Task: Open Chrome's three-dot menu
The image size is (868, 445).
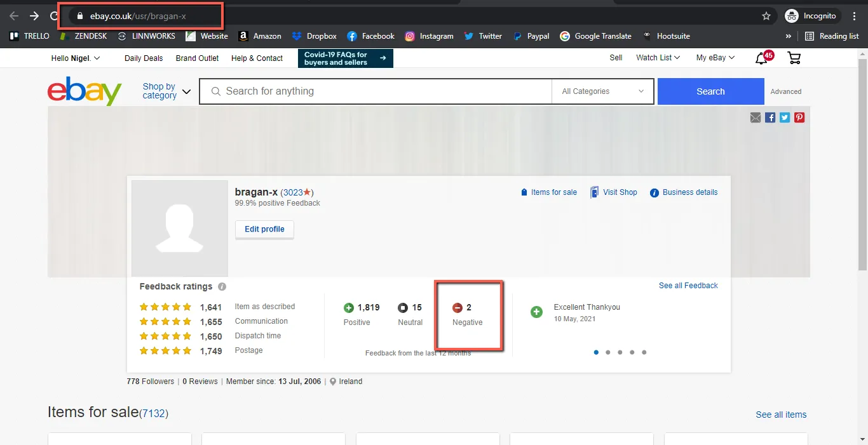Action: 855,16
